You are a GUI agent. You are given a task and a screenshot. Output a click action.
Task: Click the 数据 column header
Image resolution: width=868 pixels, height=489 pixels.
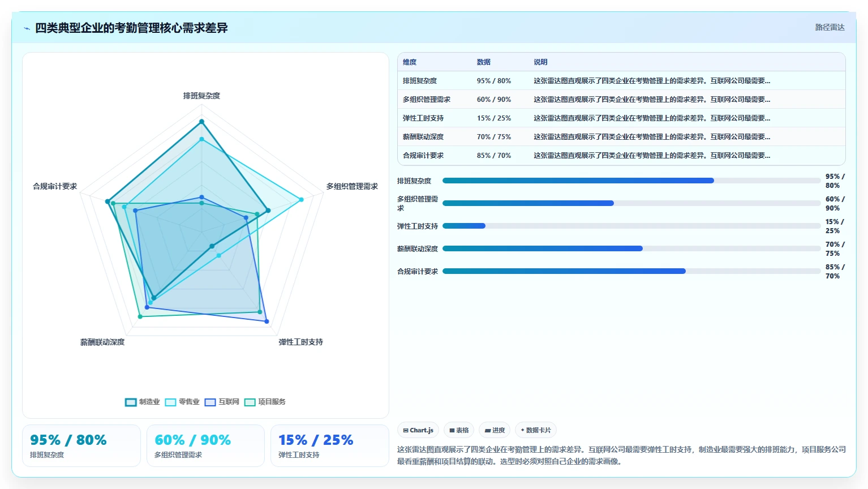click(x=483, y=62)
